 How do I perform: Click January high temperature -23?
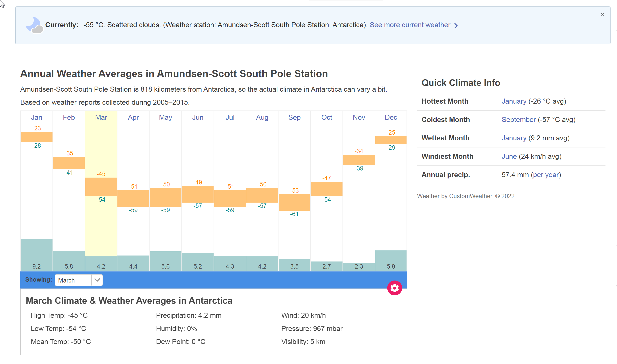click(x=36, y=128)
